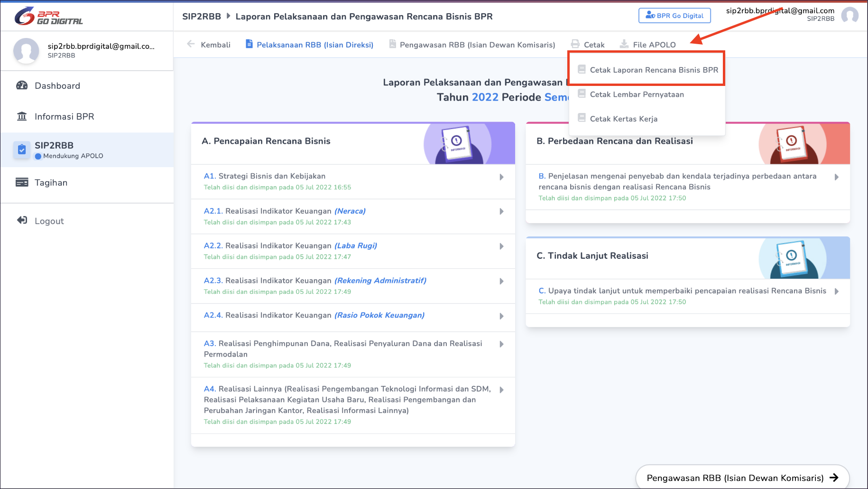
Task: Click the 2022 year text in heading
Action: tap(485, 97)
